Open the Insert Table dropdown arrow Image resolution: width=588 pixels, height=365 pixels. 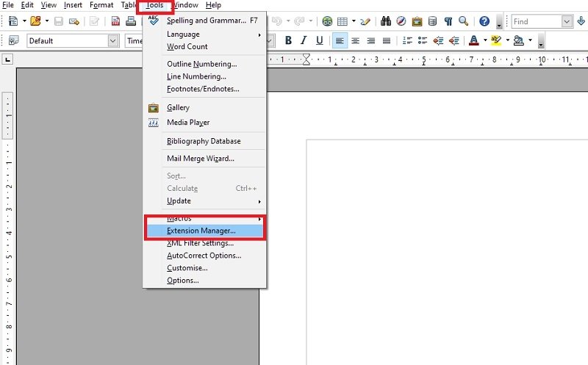point(354,21)
